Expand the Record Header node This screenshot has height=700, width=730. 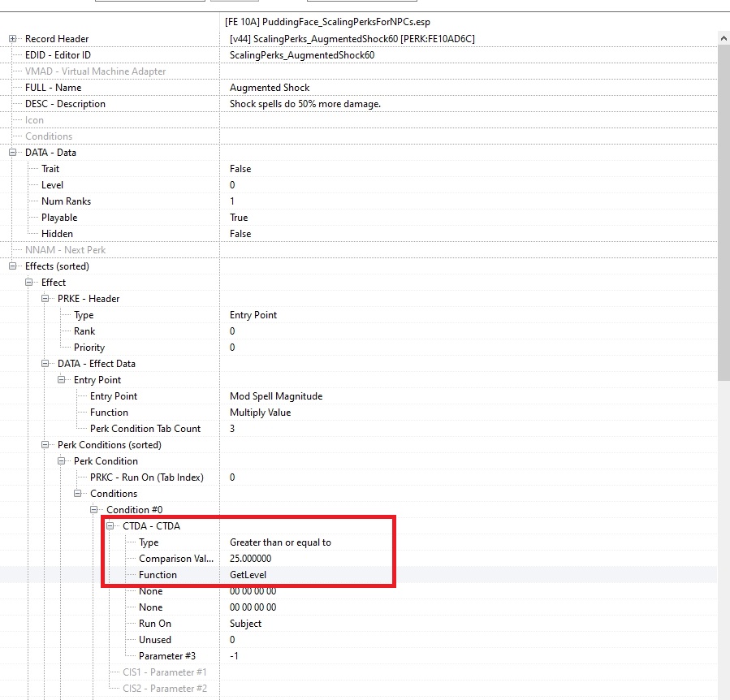point(12,39)
